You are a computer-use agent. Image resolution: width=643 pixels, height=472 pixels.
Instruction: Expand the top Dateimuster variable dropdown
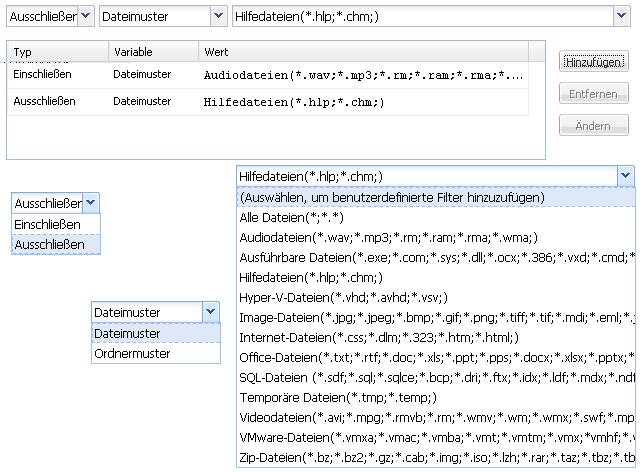point(217,16)
